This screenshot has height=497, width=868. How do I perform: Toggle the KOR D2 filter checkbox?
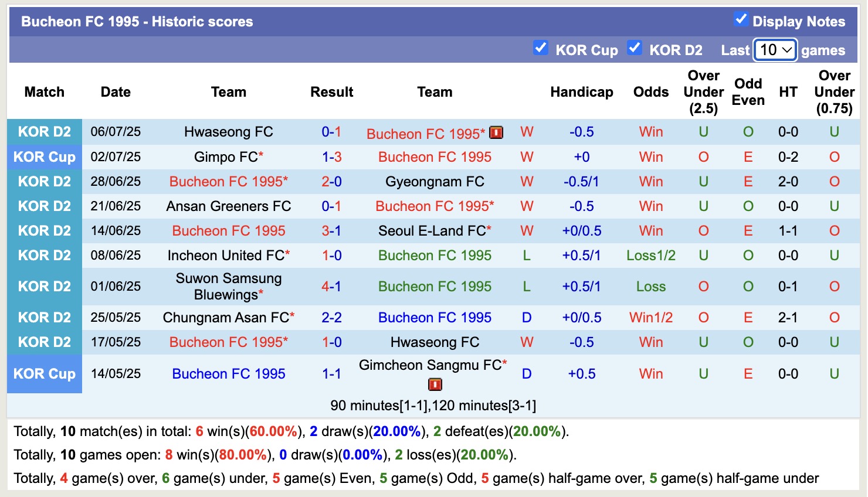(635, 47)
